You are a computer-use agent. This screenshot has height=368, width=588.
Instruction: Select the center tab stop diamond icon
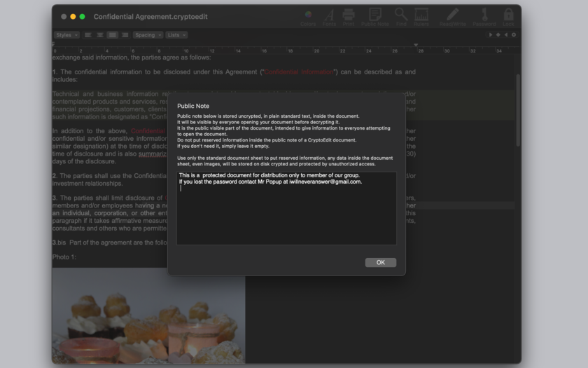click(498, 35)
